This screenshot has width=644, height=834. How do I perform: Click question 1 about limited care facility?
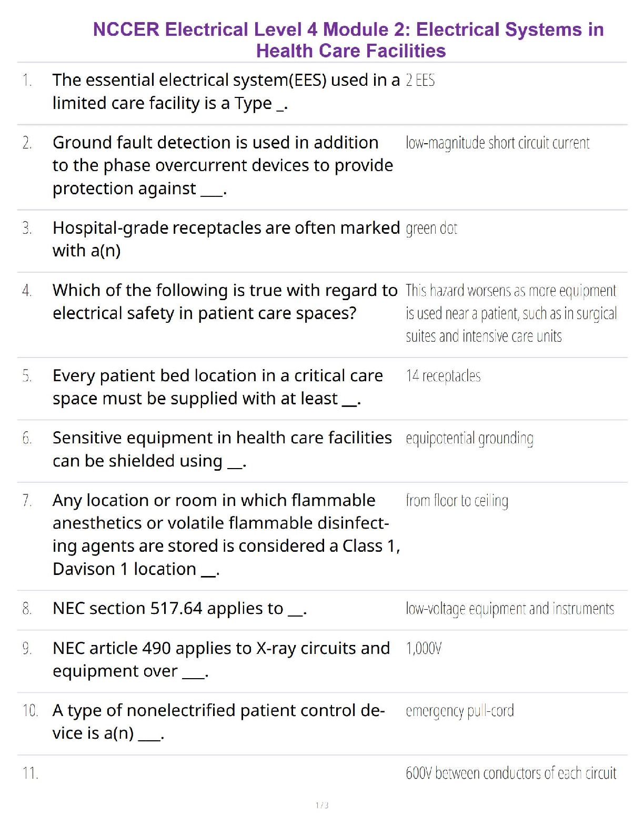(x=226, y=92)
